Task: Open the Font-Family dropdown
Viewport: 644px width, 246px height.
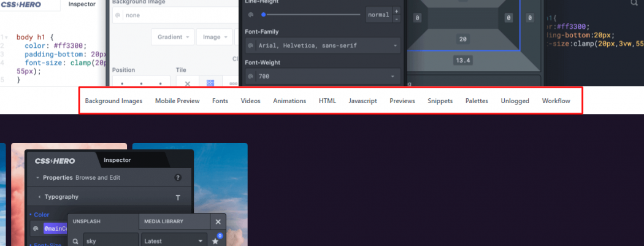Action: (323, 45)
